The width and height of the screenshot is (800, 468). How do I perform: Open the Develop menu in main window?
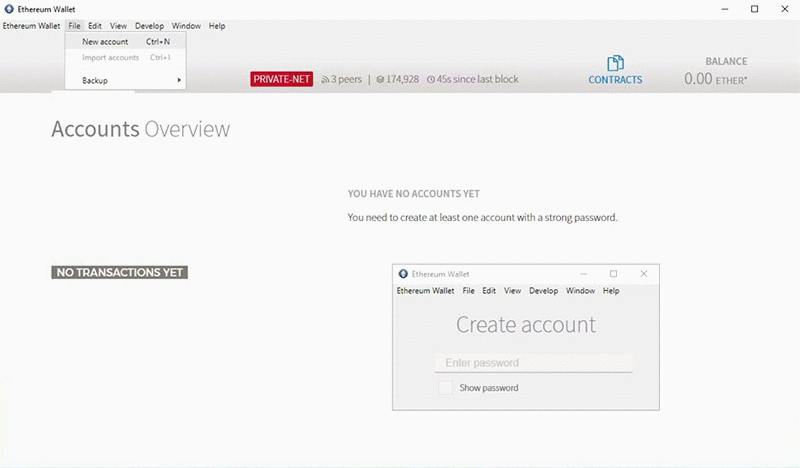149,26
